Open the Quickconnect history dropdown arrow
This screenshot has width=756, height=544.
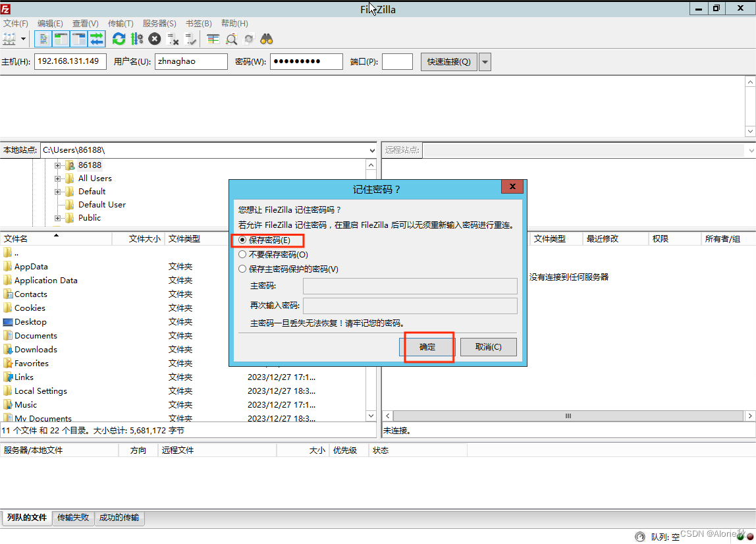click(x=485, y=62)
